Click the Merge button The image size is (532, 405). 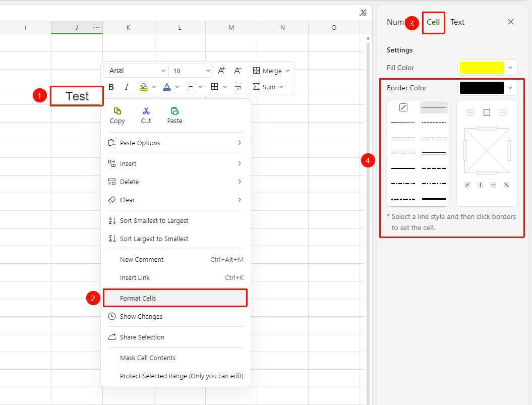coord(267,71)
